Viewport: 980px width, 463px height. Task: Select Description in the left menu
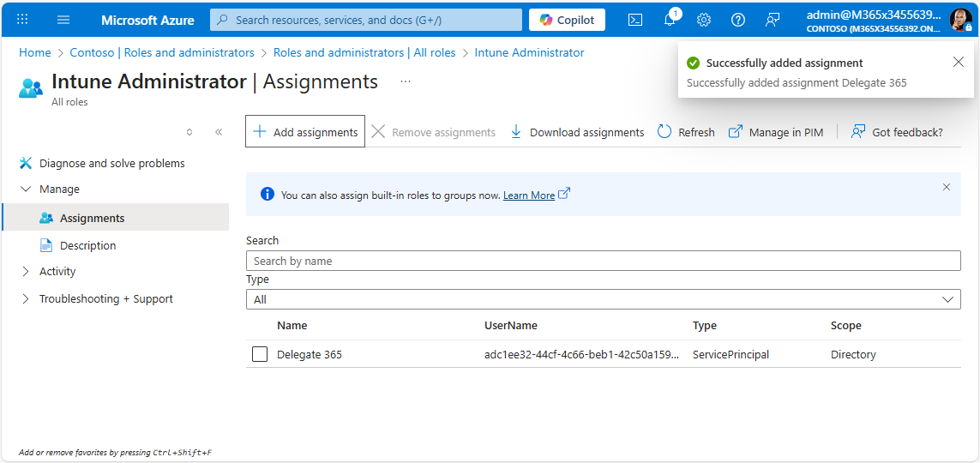[87, 246]
